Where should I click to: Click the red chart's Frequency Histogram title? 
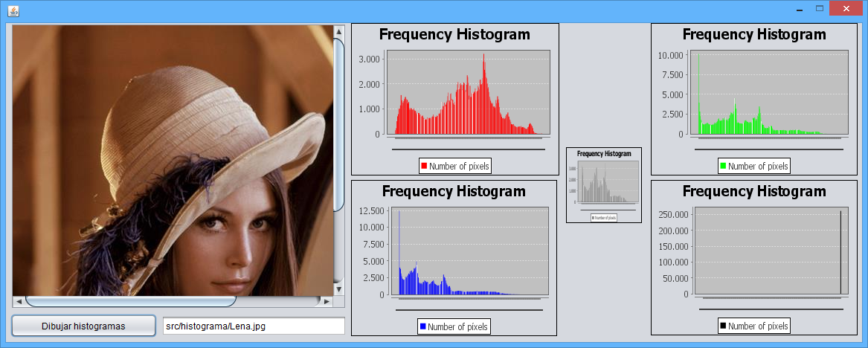click(454, 34)
